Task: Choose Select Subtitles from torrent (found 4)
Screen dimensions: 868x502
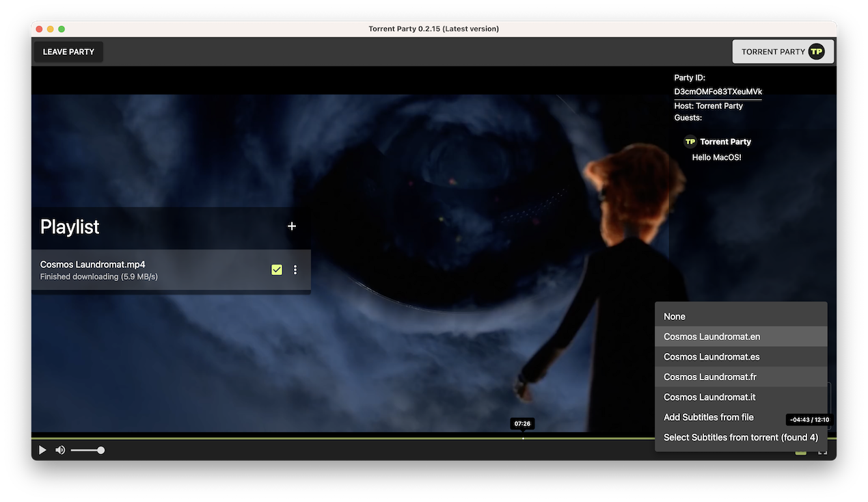Action: [741, 438]
